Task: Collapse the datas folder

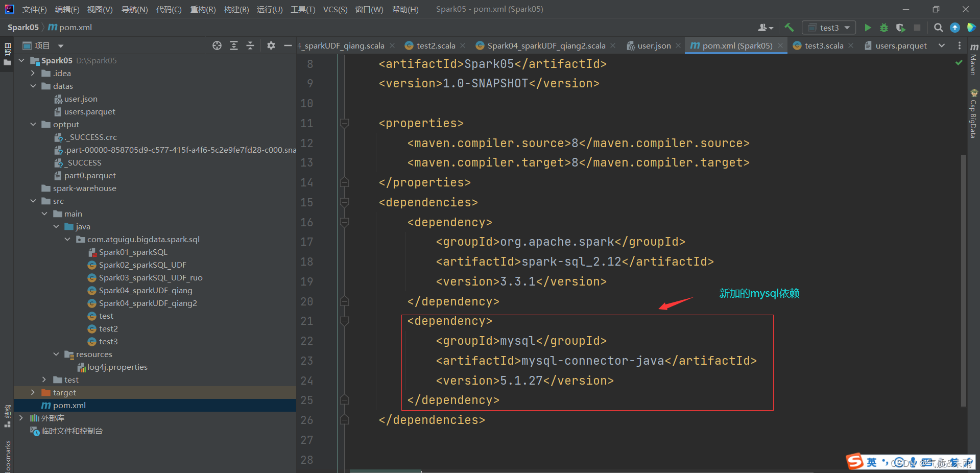Action: (x=33, y=86)
